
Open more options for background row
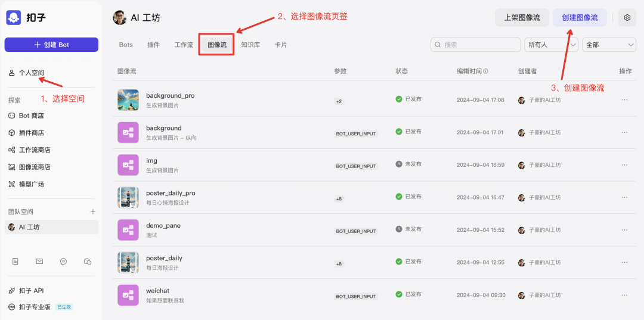[624, 132]
